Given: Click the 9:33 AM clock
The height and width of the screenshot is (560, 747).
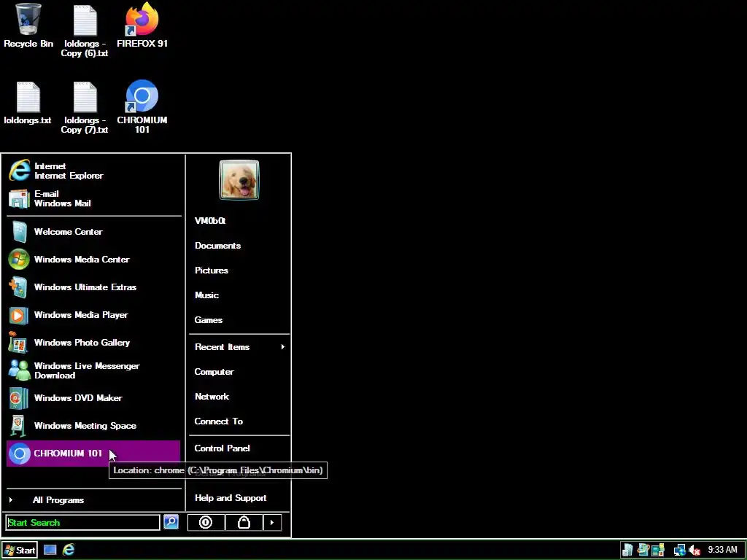Looking at the screenshot, I should [x=722, y=550].
